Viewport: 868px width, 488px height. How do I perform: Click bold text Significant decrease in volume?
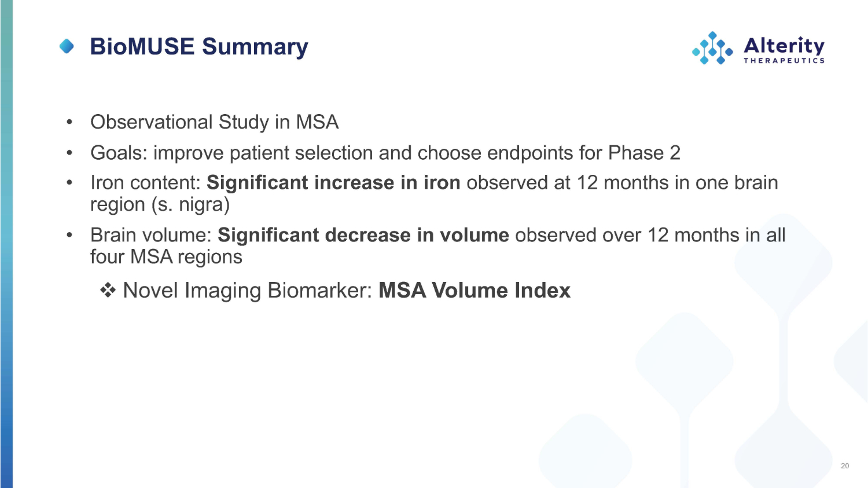tap(363, 235)
